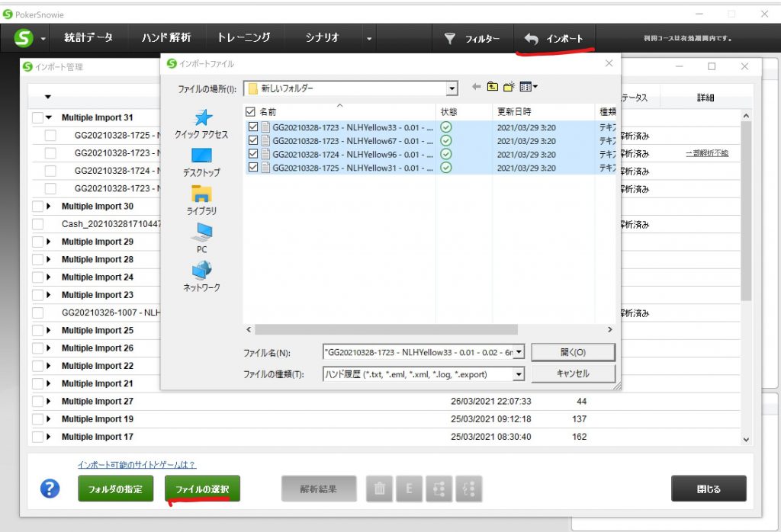This screenshot has height=532, width=781.
Task: Click the Cancel (キャンセル) button
Action: pyautogui.click(x=574, y=373)
